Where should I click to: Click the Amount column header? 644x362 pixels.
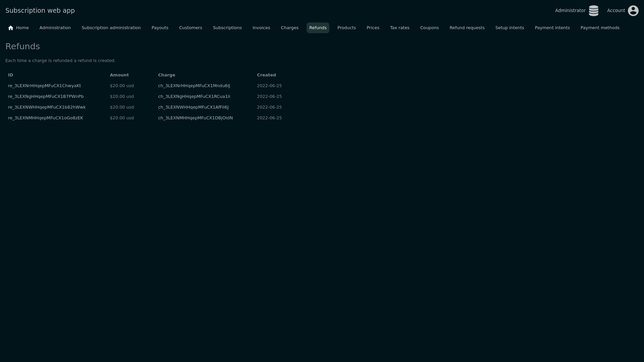(x=119, y=75)
